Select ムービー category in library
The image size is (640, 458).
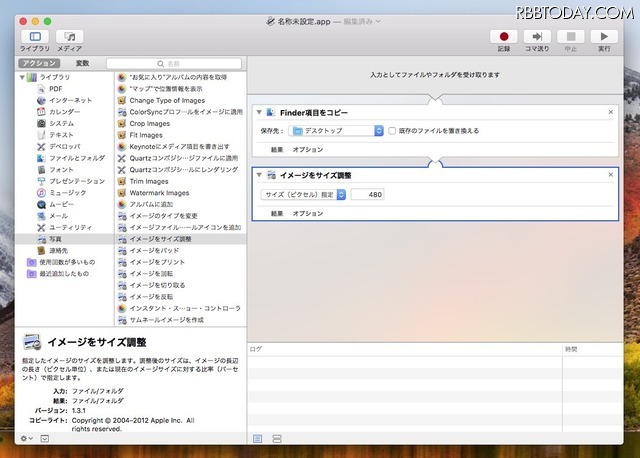(62, 204)
